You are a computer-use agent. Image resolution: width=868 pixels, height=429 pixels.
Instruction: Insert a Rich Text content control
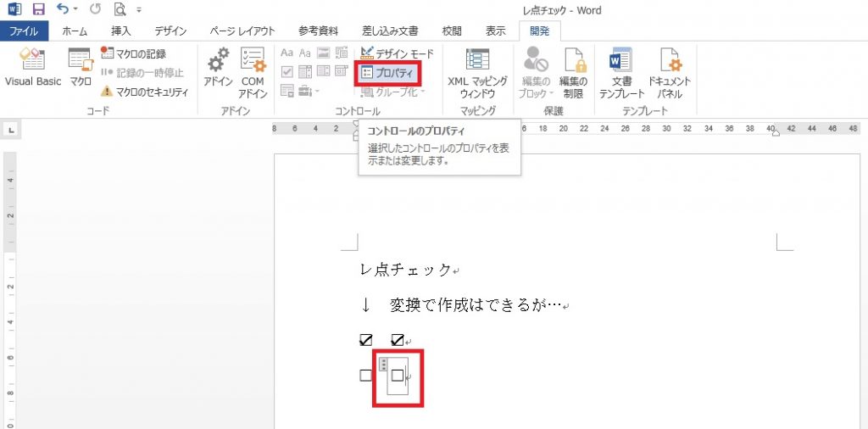tap(287, 53)
